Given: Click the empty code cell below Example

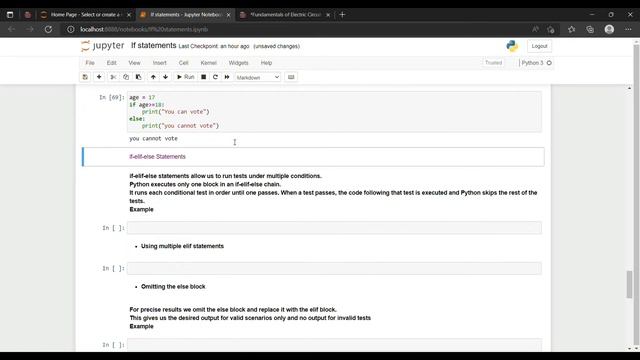Looking at the screenshot, I should 334,228.
